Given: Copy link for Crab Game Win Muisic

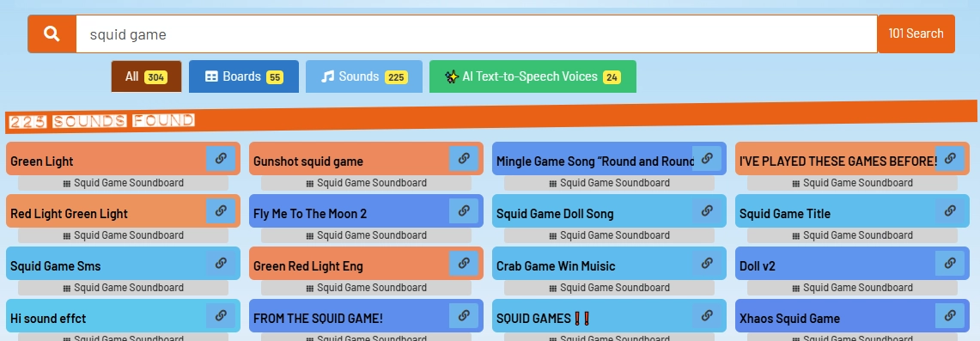Looking at the screenshot, I should 707,264.
